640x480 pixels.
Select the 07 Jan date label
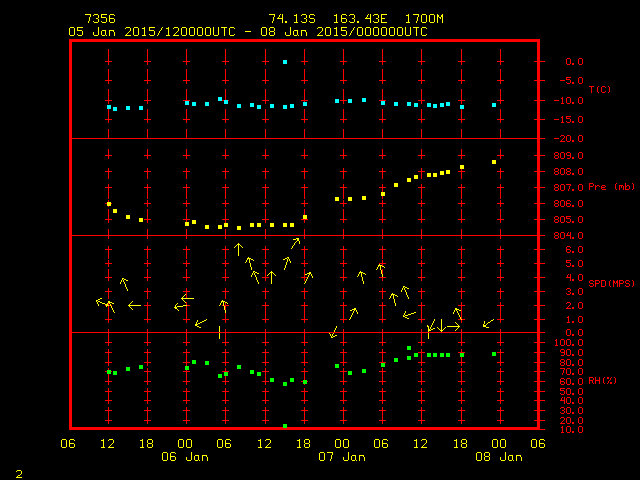click(343, 457)
